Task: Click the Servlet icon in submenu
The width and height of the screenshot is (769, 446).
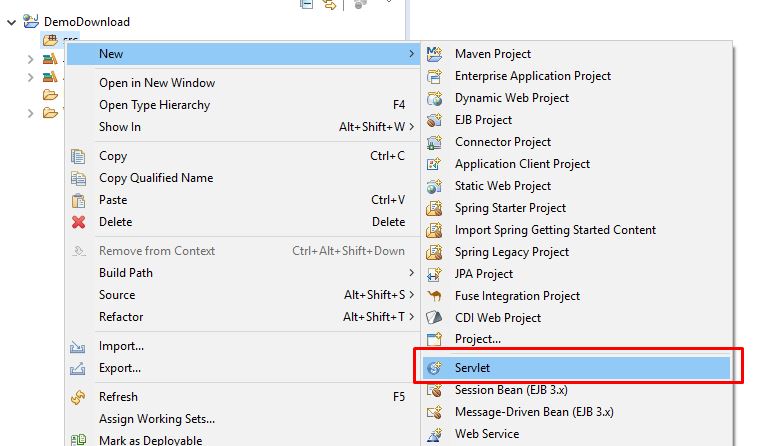Action: point(434,368)
